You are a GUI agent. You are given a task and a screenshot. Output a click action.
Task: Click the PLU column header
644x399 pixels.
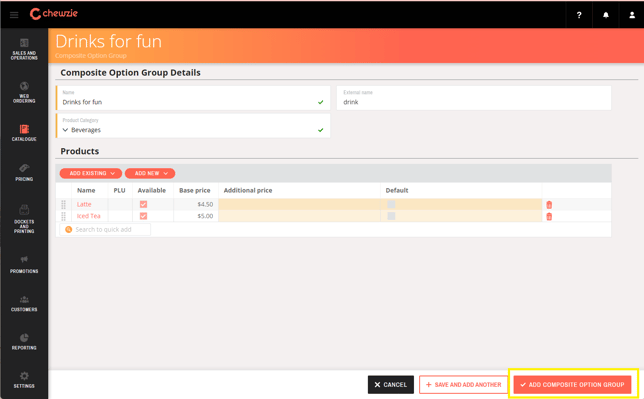120,190
